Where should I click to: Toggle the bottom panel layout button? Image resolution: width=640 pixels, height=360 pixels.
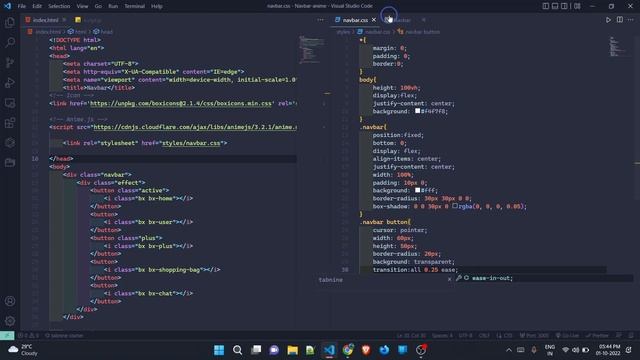pos(555,6)
